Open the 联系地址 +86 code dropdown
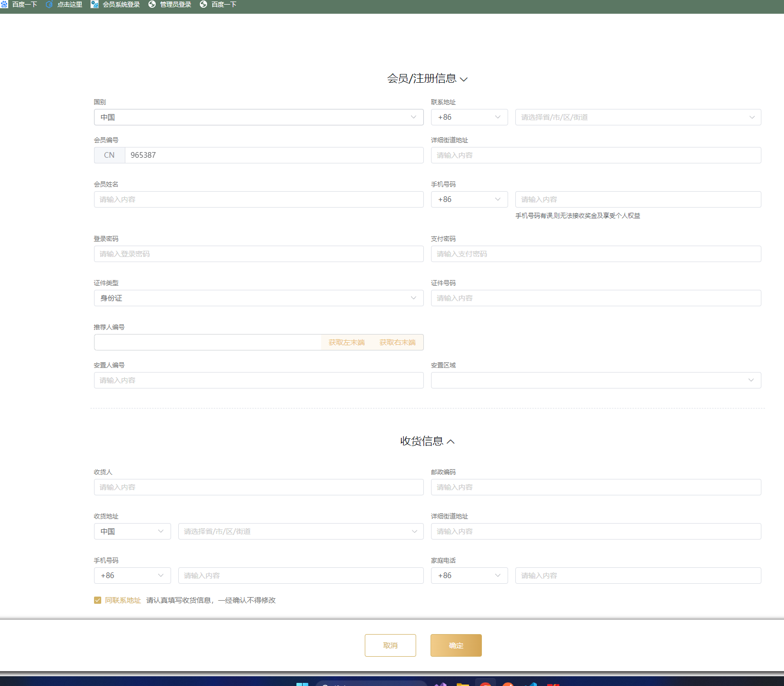Screen dimensions: 784x686 point(469,117)
